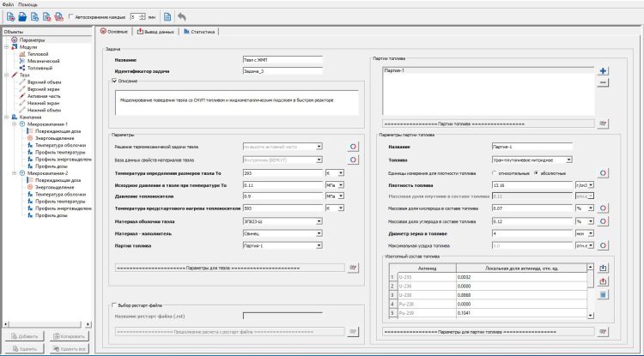Screen dimensions: 644x356
Task: Open 'Материал оболочки твэла' dropdown
Action: tap(319, 221)
